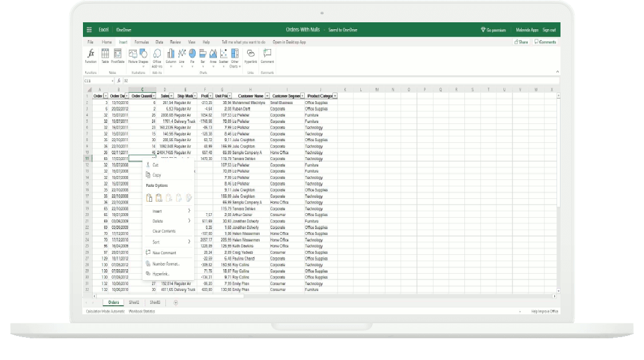Image resolution: width=644 pixels, height=360 pixels.
Task: Choose Paste Values icon in context menu
Action: click(x=159, y=198)
